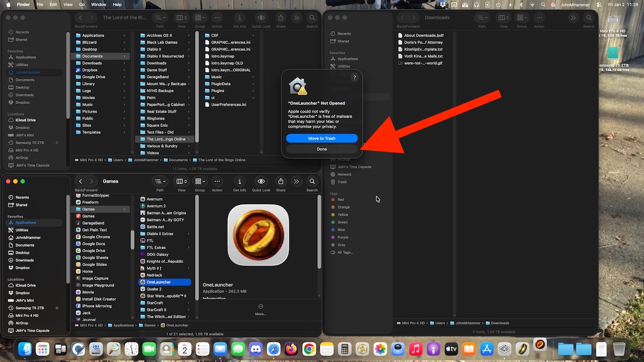This screenshot has height=362, width=644.
Task: Open Calculator from the Dock
Action: 345,349
